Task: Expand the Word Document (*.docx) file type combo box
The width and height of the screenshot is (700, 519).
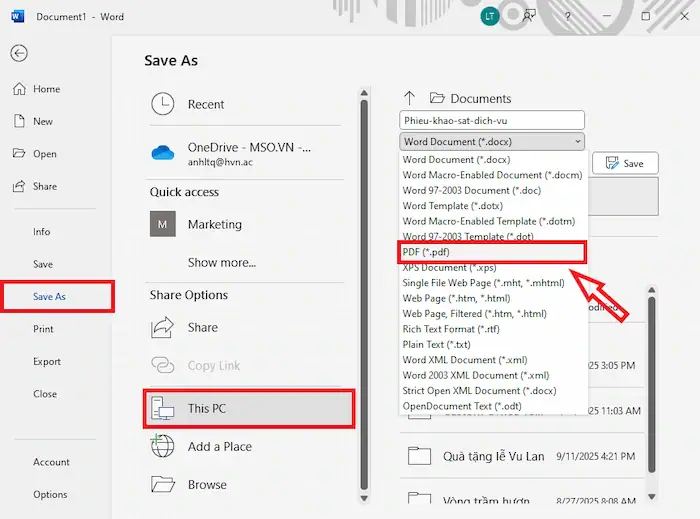Action: 492,142
